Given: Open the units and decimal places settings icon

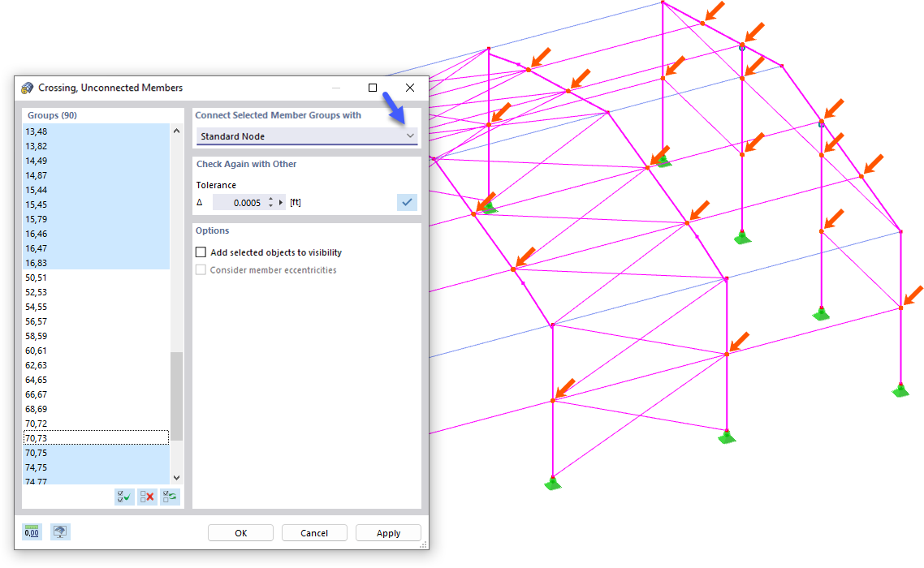Looking at the screenshot, I should click(30, 531).
